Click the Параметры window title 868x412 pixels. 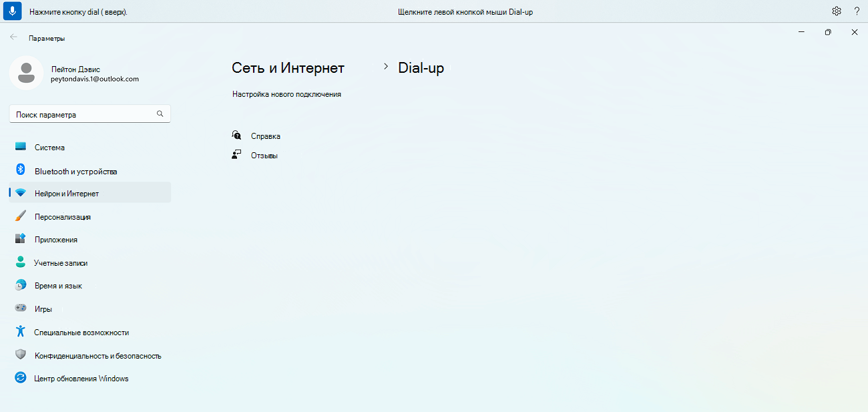tap(47, 38)
